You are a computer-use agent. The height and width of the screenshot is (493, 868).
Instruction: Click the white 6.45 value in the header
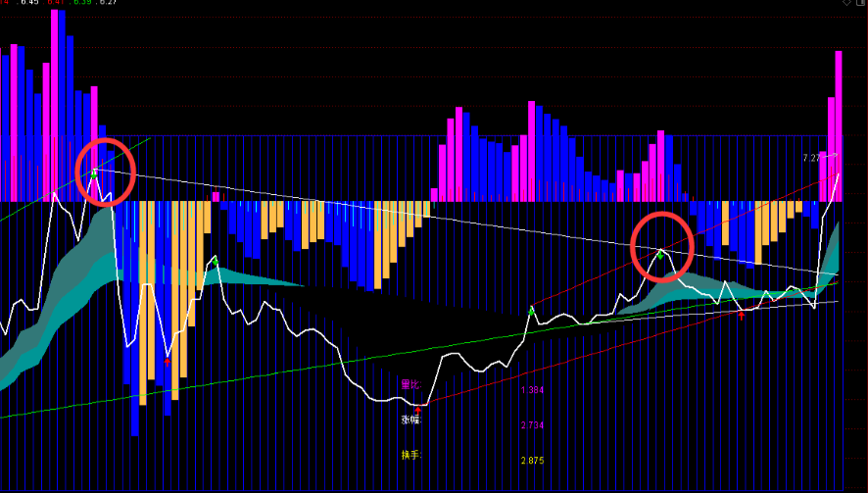pos(30,2)
